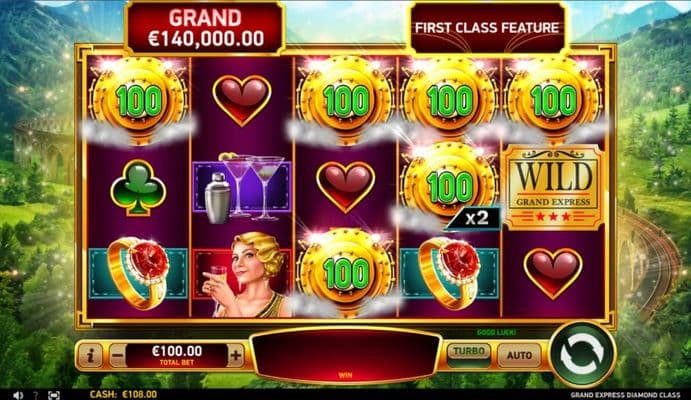Click the cash balance text
Image resolution: width=691 pixels, height=400 pixels.
point(123,394)
